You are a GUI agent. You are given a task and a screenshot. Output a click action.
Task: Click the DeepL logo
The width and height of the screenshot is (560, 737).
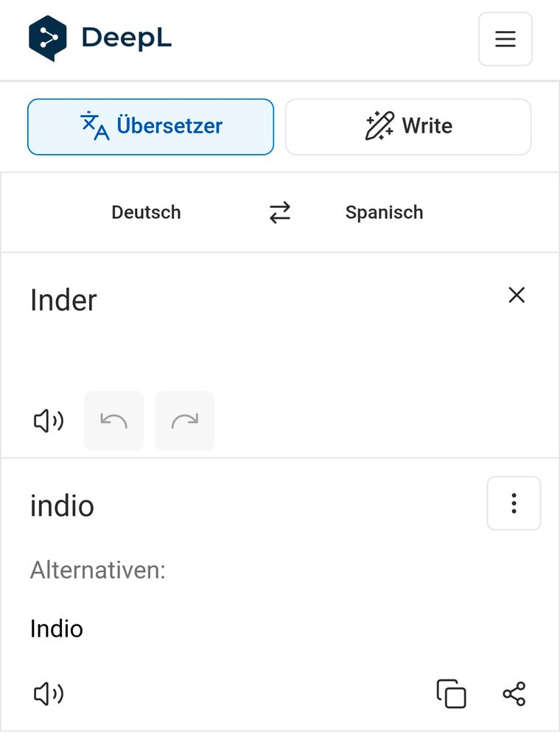99,35
